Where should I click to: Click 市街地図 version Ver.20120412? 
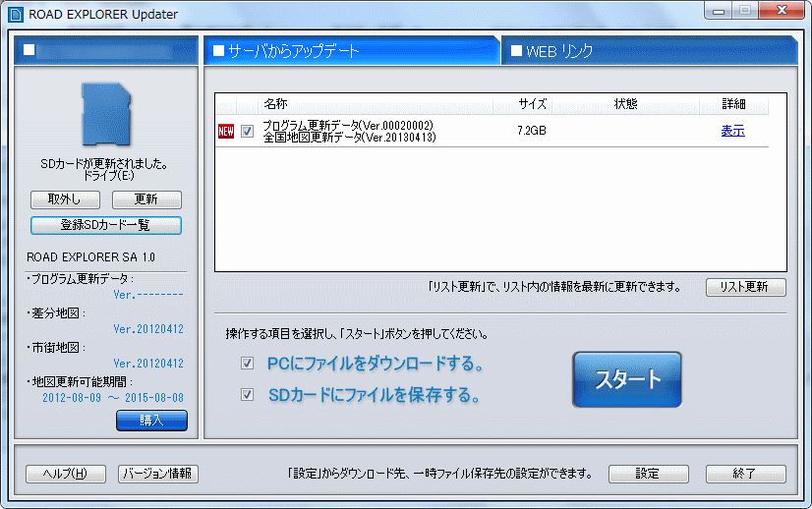click(x=148, y=363)
